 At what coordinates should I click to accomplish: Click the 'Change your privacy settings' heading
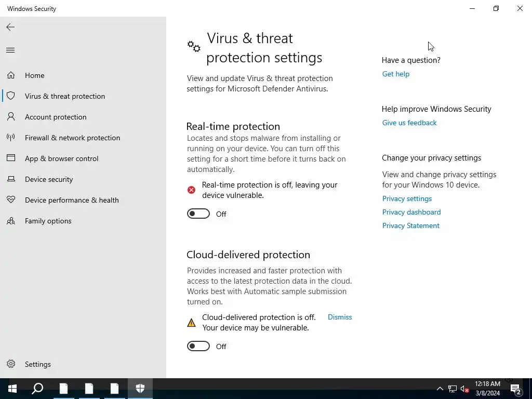[x=432, y=158]
